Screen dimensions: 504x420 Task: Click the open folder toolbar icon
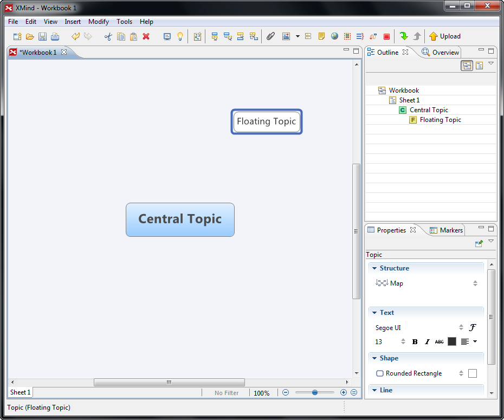coord(30,36)
